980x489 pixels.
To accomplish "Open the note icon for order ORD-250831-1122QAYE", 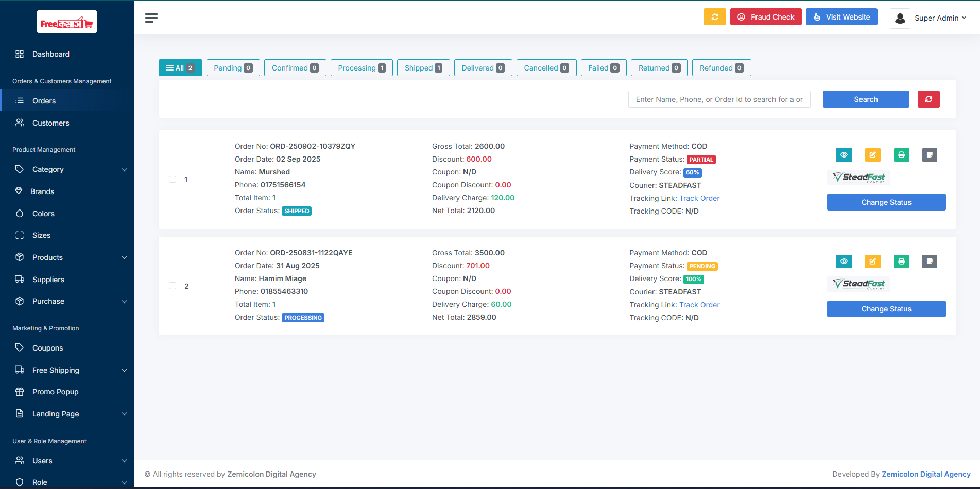I will pos(929,261).
